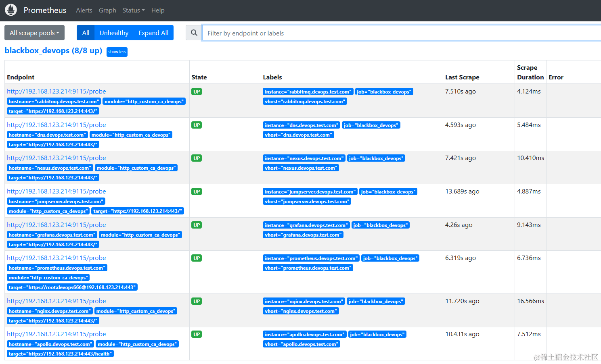Click the 10.410ms scrape duration value

(530, 158)
